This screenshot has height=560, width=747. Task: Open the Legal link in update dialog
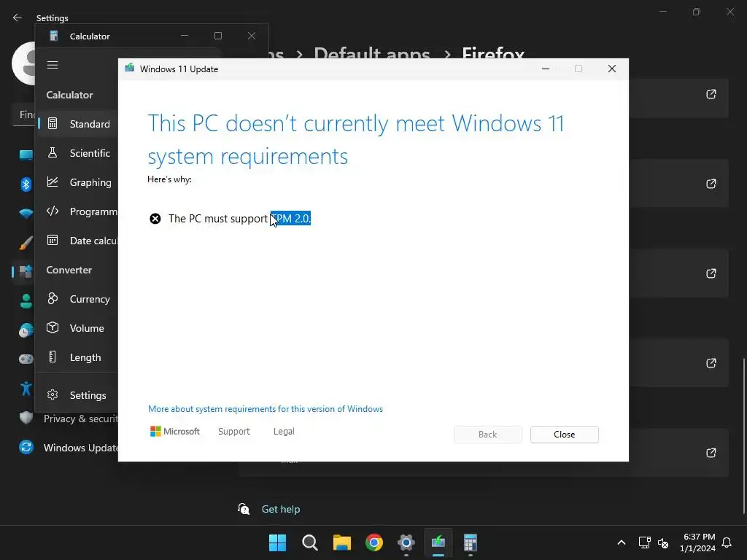tap(284, 432)
